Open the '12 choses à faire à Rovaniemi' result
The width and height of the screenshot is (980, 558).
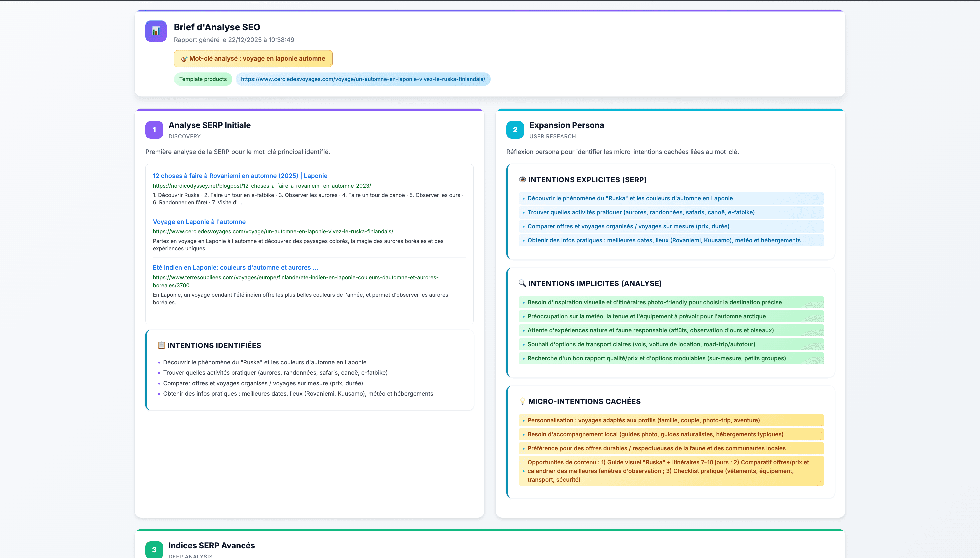pos(240,176)
